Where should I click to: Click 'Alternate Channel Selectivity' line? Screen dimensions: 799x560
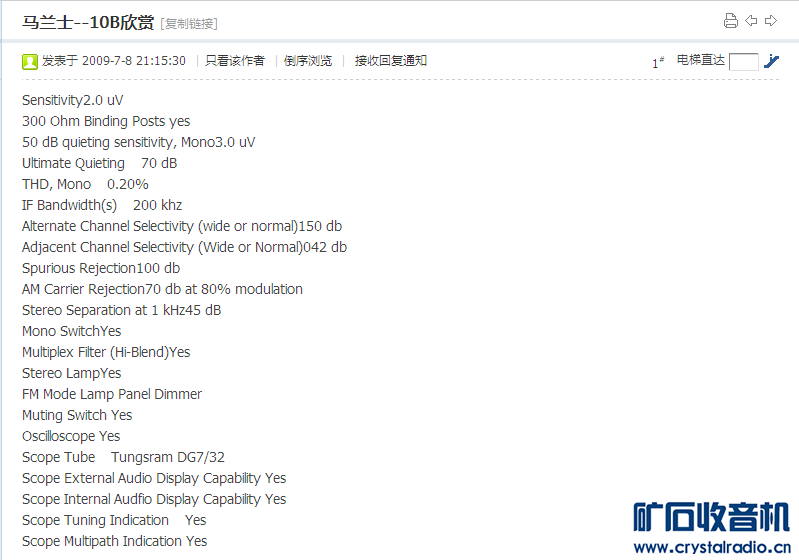(182, 226)
